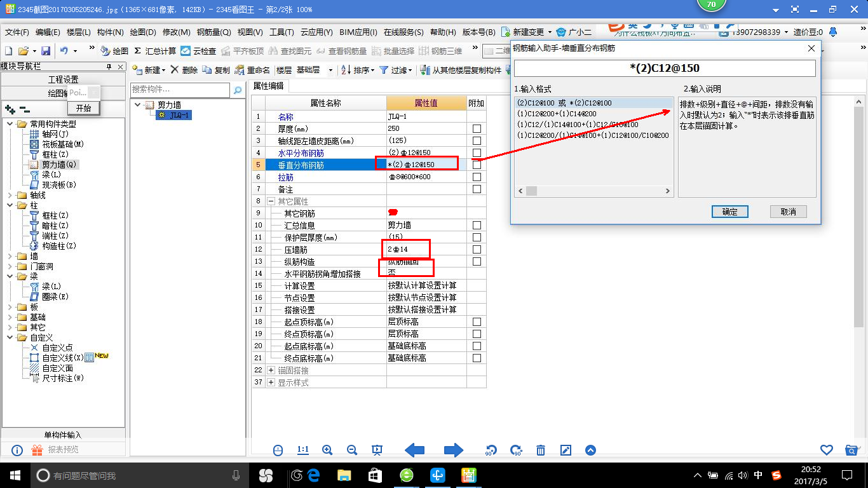Click the expand-all plus icon in navigator
868x488 pixels.
[10, 110]
